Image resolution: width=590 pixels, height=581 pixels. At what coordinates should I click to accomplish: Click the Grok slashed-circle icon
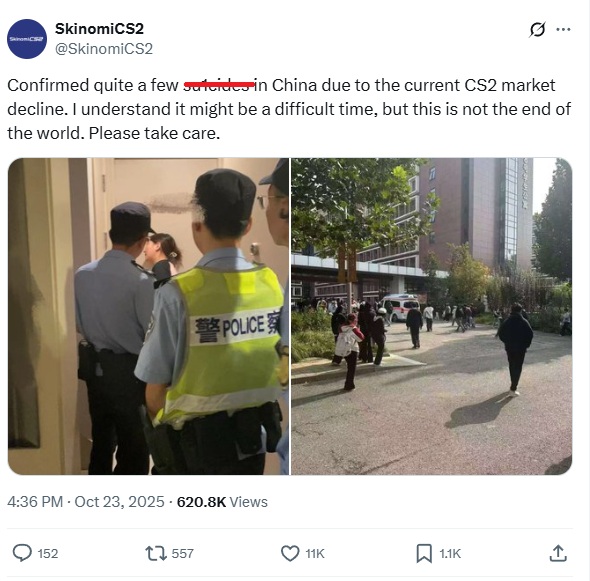tap(537, 29)
